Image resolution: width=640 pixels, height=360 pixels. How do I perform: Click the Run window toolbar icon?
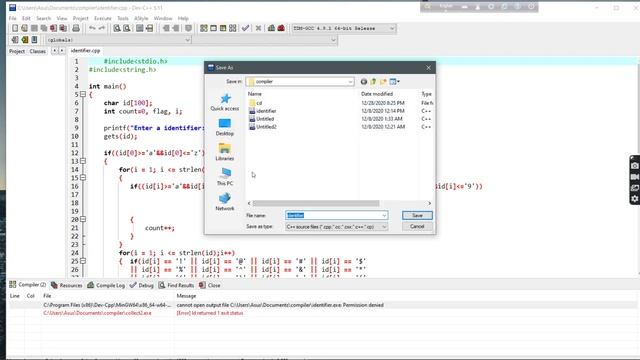point(213,28)
